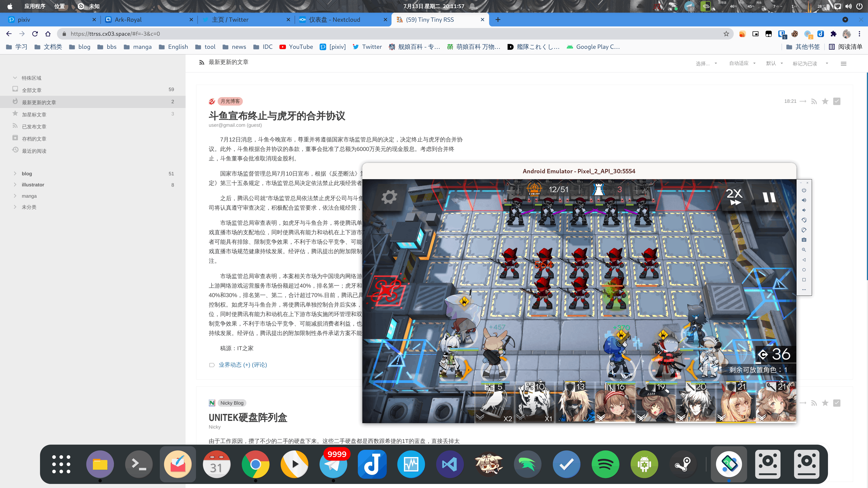
Task: Open article UNITEK硬盘阵列盒
Action: [x=248, y=418]
